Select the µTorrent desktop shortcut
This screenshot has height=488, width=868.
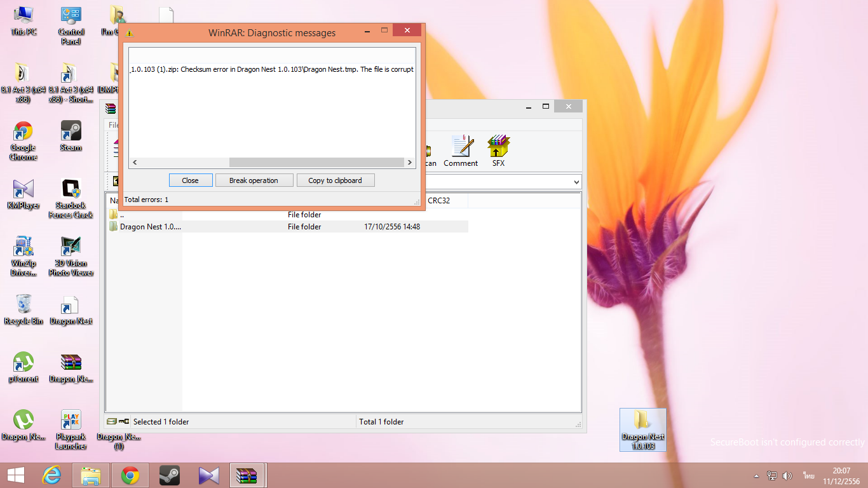coord(24,368)
